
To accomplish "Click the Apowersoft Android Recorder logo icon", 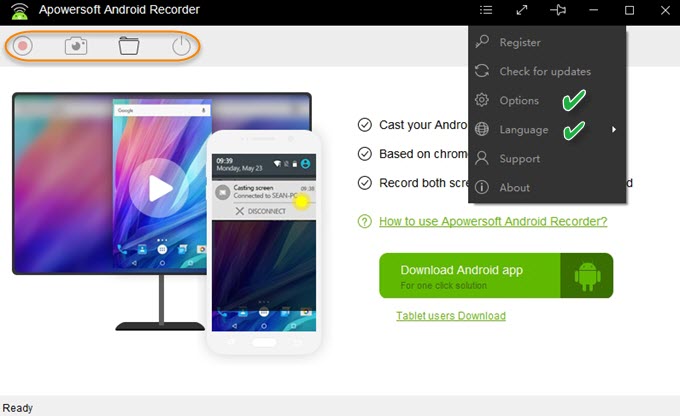I will pos(20,11).
